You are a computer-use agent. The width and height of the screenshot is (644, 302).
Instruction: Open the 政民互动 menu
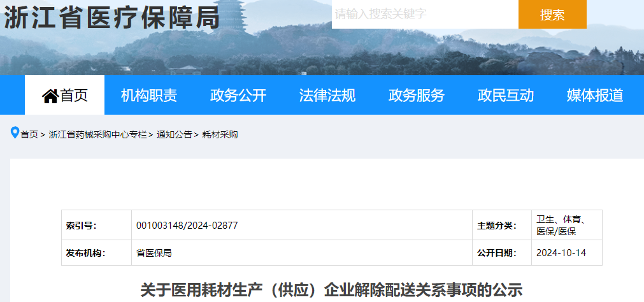point(506,96)
